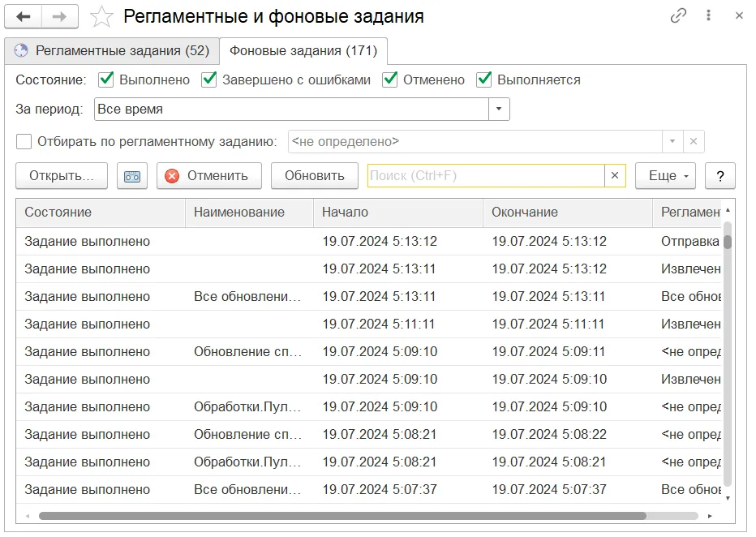The image size is (756, 537).
Task: Add this form to favorites star
Action: coord(101,17)
